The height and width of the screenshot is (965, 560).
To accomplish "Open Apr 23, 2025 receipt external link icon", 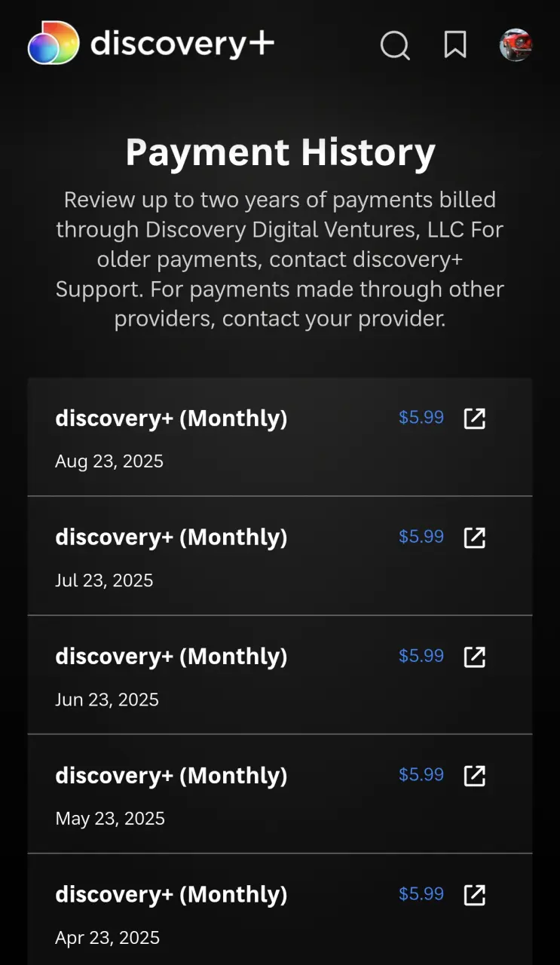I will tap(474, 895).
